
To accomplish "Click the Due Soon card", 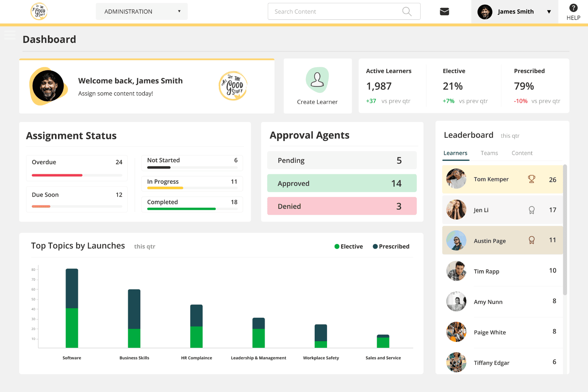I will 77,199.
